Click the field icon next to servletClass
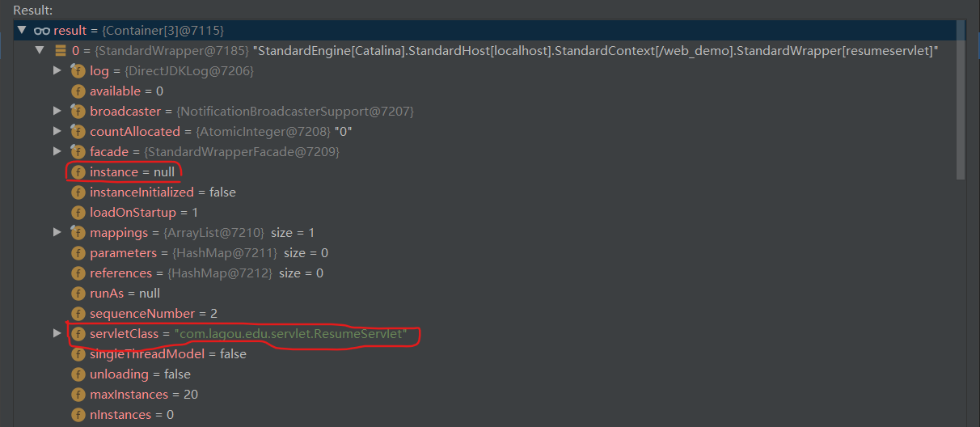Viewport: 980px width, 427px height. click(78, 334)
